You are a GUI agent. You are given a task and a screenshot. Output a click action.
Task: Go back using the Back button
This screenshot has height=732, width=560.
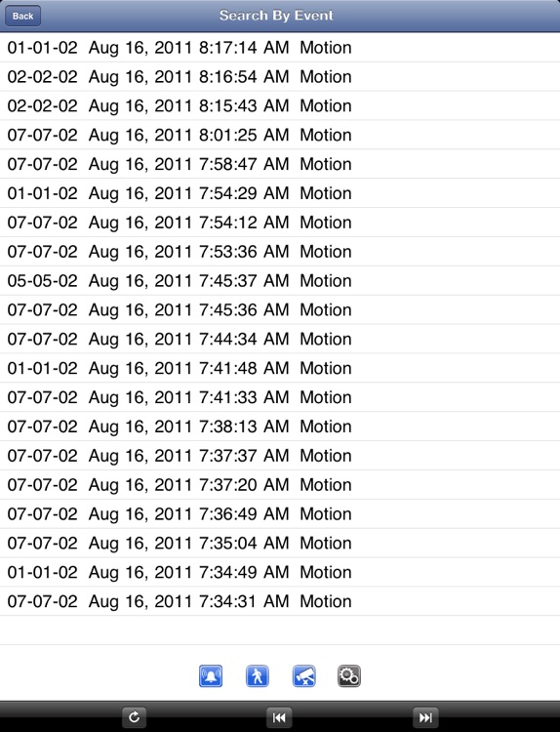[22, 16]
